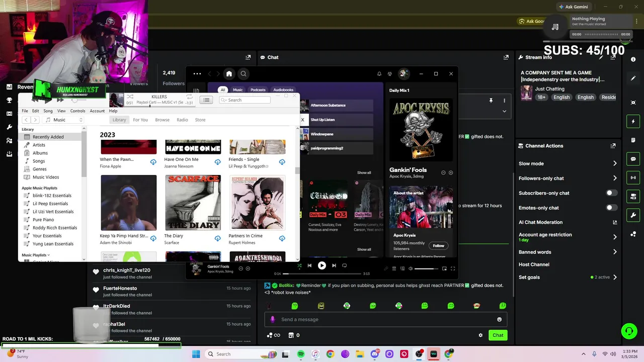Expand Set goals options
The height and width of the screenshot is (362, 644).
point(615,277)
